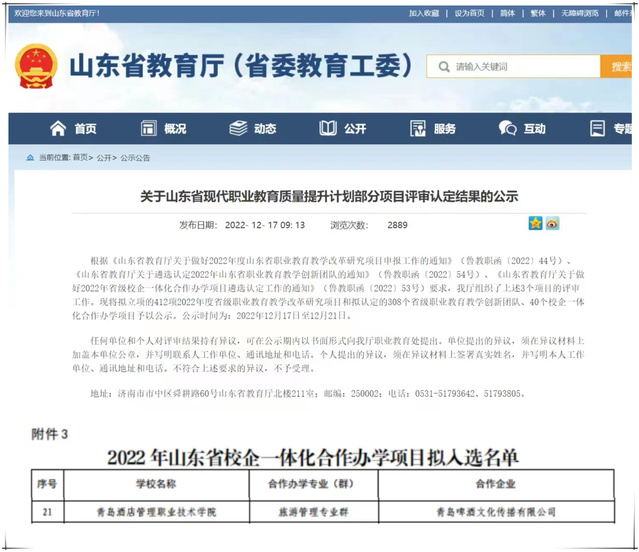Image resolution: width=639 pixels, height=552 pixels.
Task: Click the keyword search input field
Action: pos(520,67)
